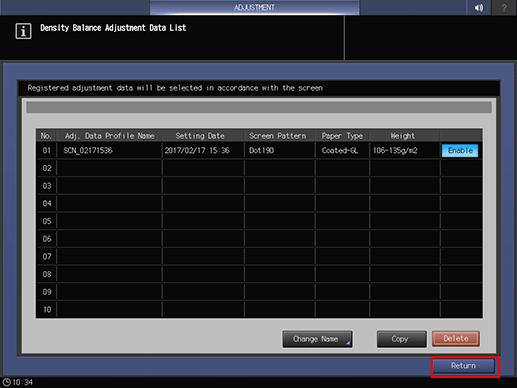The height and width of the screenshot is (388, 517).
Task: Click the Density Balance Adjustment Data List title
Action: (113, 28)
